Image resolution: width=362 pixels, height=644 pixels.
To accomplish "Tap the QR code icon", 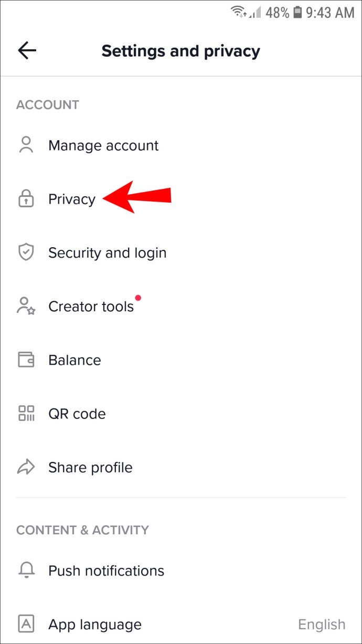I will [26, 414].
